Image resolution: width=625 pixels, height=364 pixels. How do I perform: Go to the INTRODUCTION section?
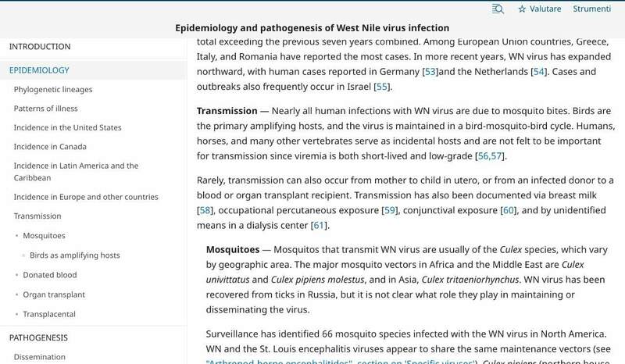click(x=40, y=47)
